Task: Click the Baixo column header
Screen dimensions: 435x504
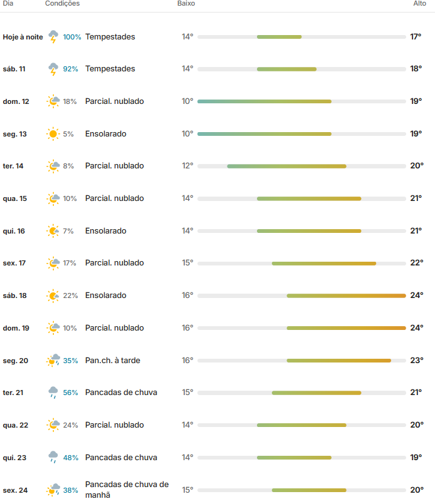Action: tap(186, 4)
